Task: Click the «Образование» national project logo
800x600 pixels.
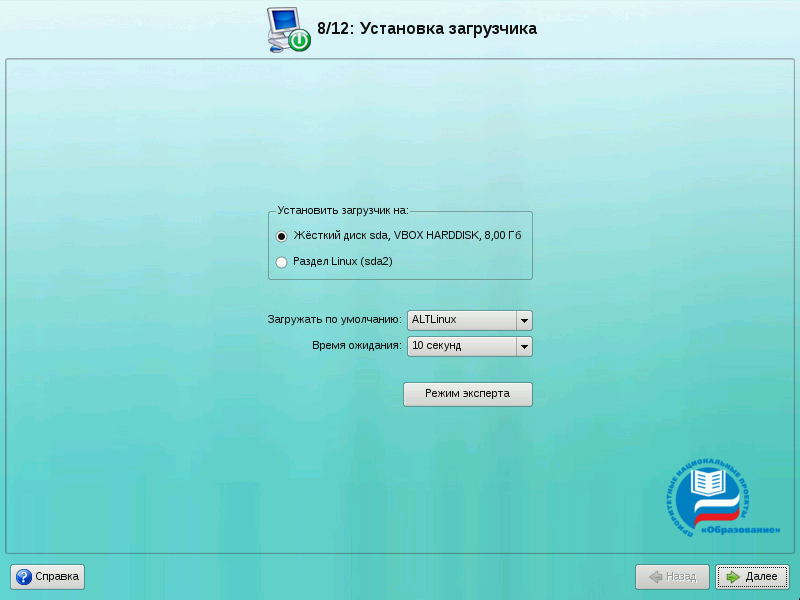Action: coord(721,498)
